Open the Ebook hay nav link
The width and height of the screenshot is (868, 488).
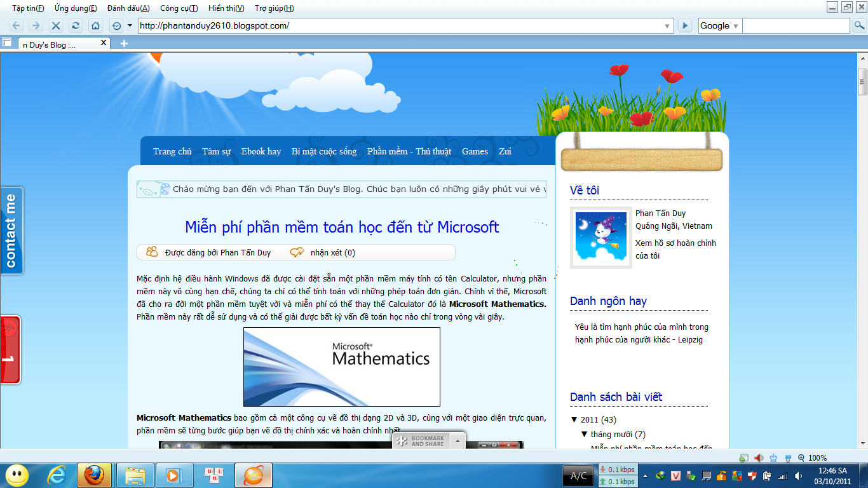(x=261, y=151)
